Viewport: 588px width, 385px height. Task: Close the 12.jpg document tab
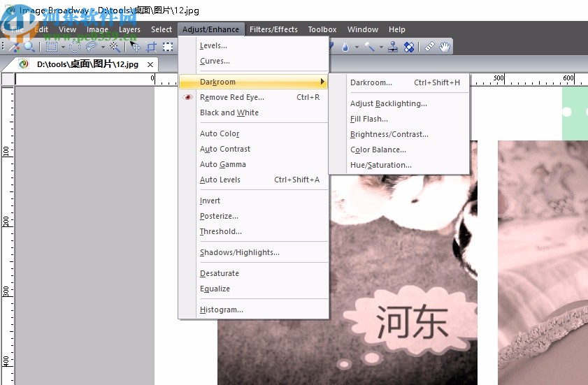[150, 64]
